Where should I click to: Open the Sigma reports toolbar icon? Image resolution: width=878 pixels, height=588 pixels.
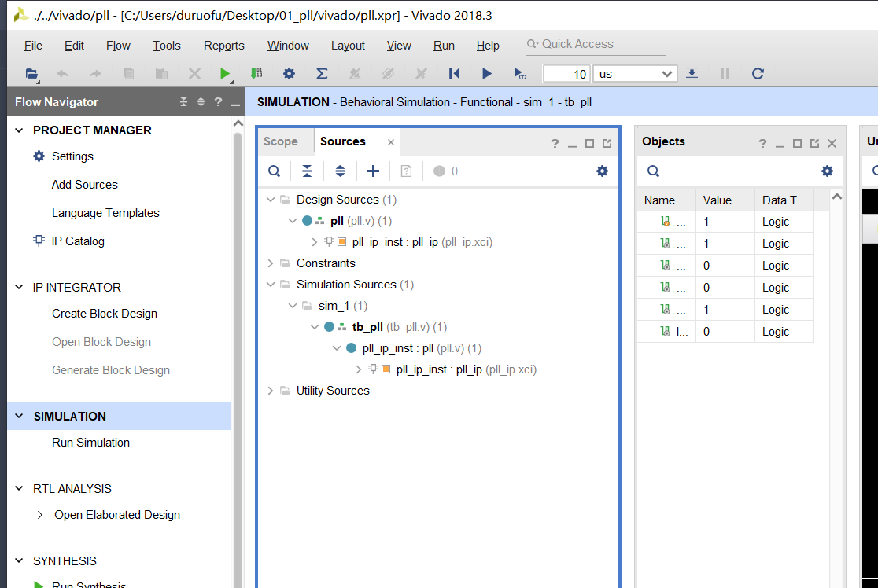point(322,74)
